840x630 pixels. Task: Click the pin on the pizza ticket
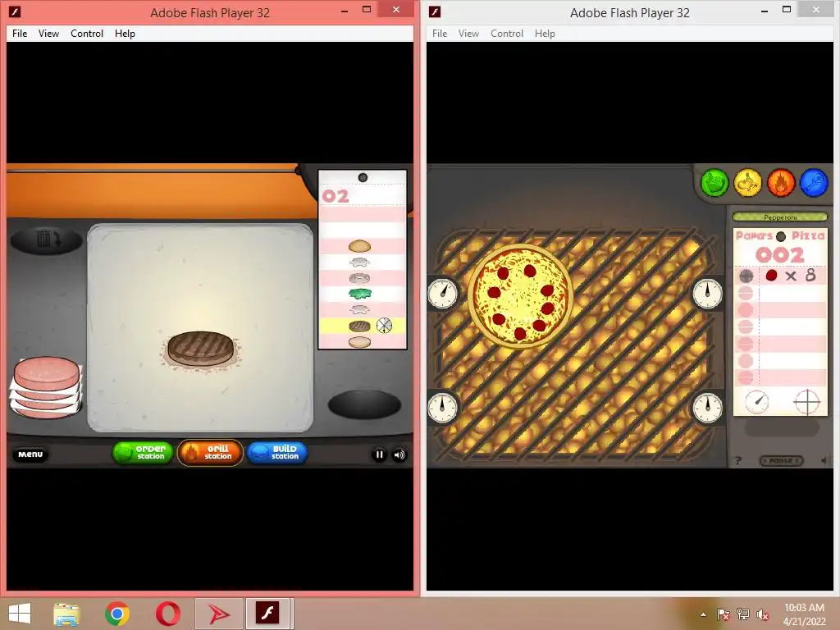(x=781, y=236)
